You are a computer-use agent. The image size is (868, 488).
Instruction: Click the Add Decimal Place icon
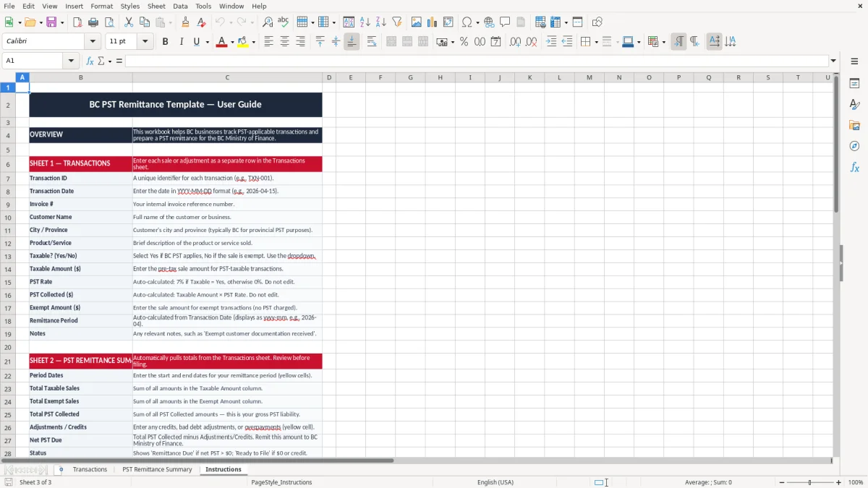[x=516, y=42]
